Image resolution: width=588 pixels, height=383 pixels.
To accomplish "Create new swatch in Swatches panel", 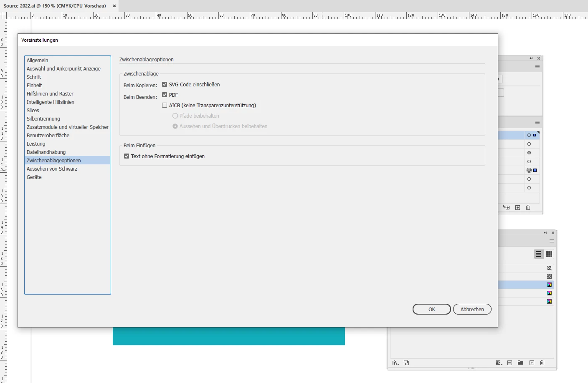I will pyautogui.click(x=532, y=363).
